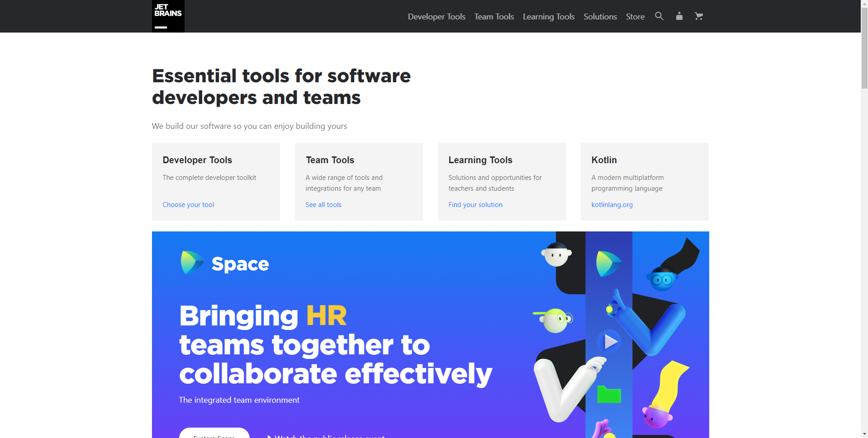The image size is (868, 438).
Task: Select the Developer Tools card heading
Action: (197, 160)
